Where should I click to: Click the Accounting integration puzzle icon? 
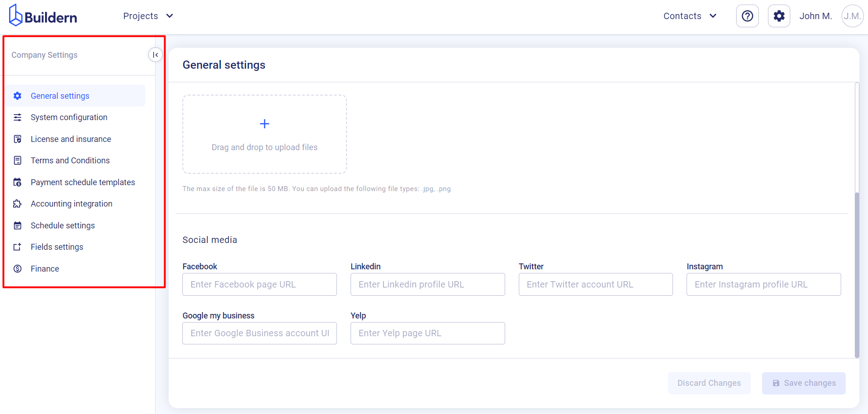tap(17, 203)
